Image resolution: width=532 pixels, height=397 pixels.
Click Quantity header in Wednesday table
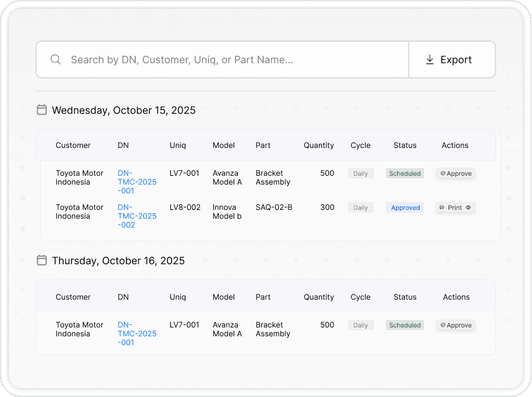319,145
